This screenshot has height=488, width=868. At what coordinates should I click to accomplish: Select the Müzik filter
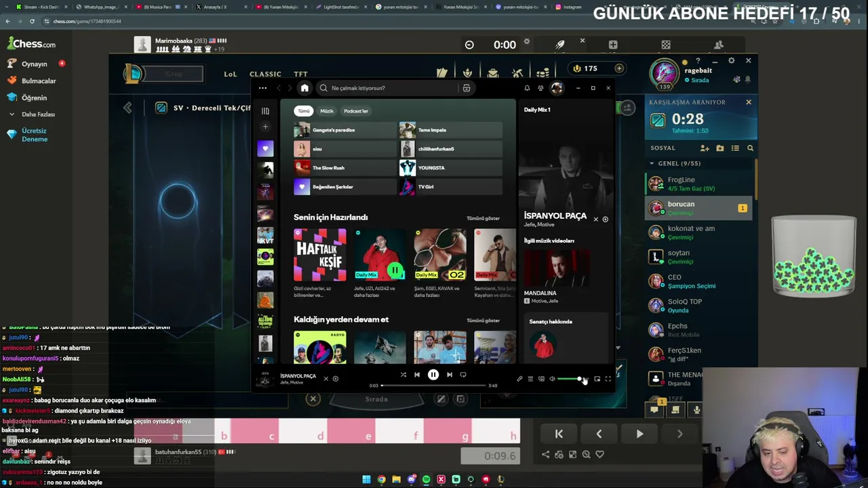point(327,111)
